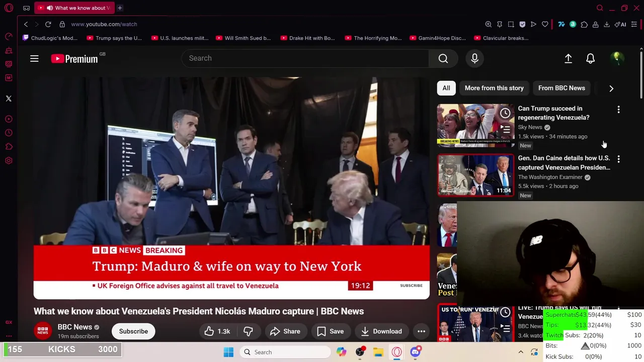Open the sidebar player icon
The image size is (644, 362).
(x=9, y=119)
